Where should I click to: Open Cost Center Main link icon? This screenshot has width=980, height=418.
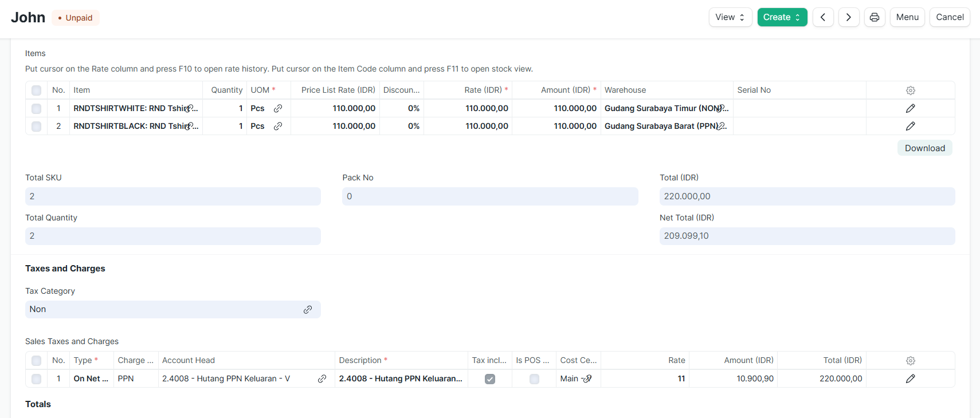tap(587, 378)
